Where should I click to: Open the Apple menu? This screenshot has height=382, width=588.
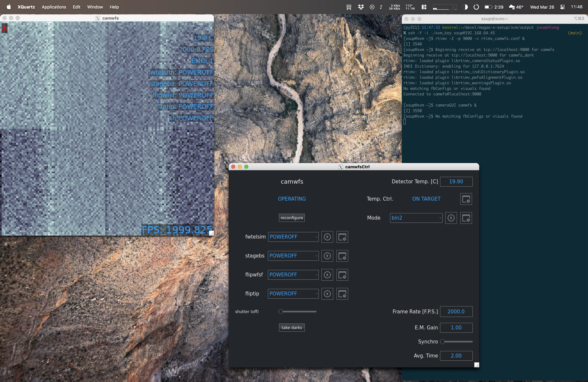pyautogui.click(x=9, y=7)
